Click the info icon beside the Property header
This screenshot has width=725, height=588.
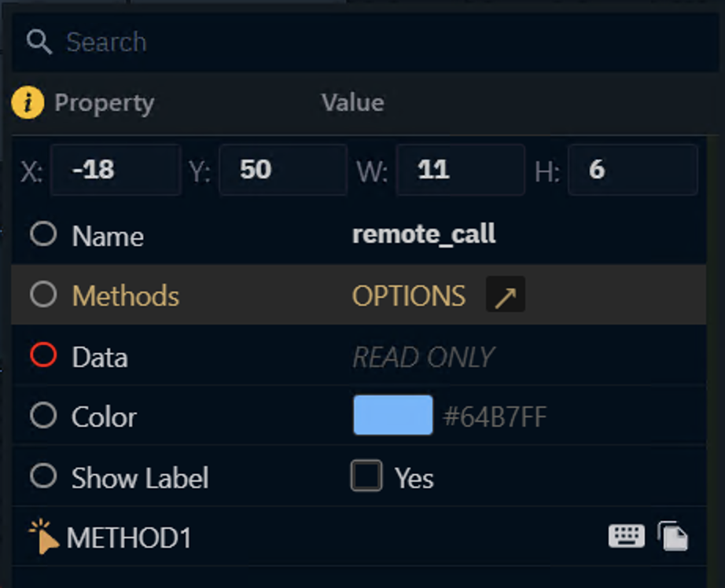(26, 103)
